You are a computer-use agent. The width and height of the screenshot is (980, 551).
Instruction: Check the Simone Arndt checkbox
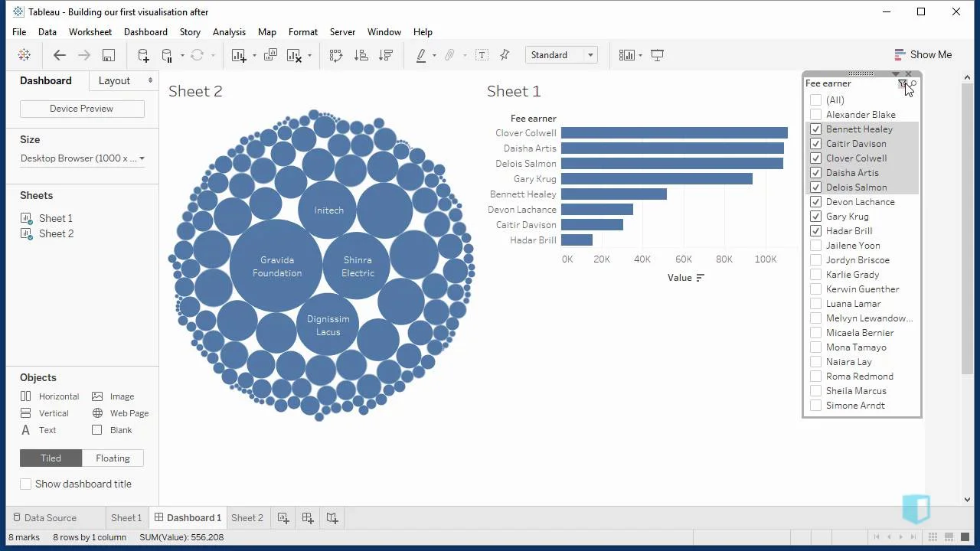click(815, 406)
